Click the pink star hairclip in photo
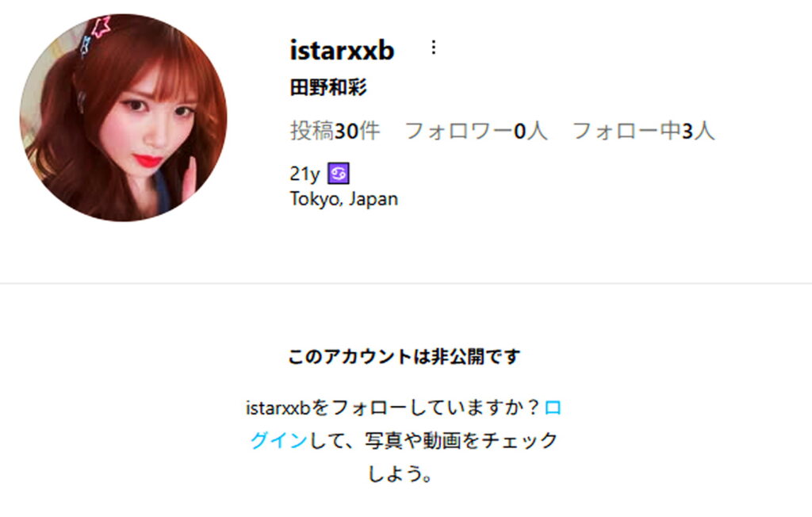The width and height of the screenshot is (812, 517). click(x=101, y=26)
